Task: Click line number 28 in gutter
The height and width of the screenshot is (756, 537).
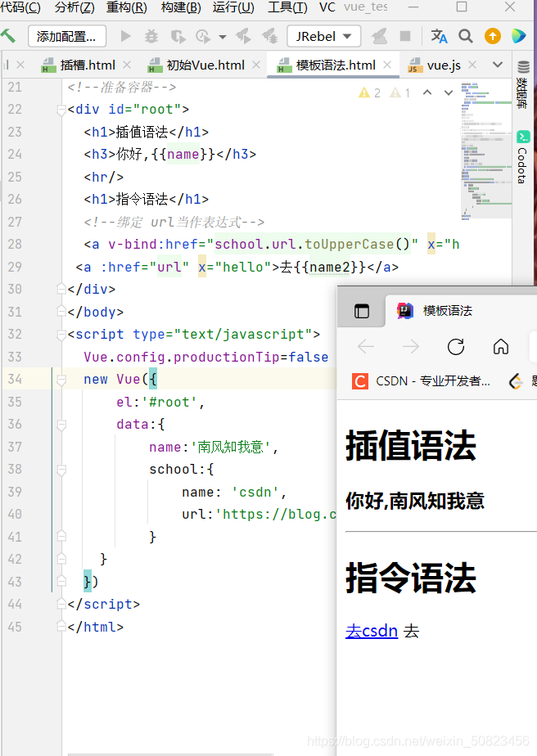Action: (x=15, y=245)
